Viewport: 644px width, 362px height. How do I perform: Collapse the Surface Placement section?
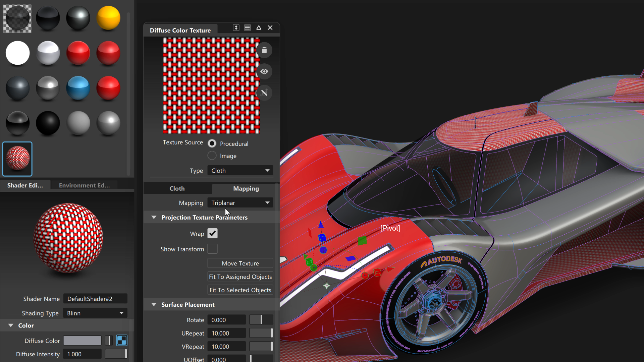pyautogui.click(x=154, y=305)
